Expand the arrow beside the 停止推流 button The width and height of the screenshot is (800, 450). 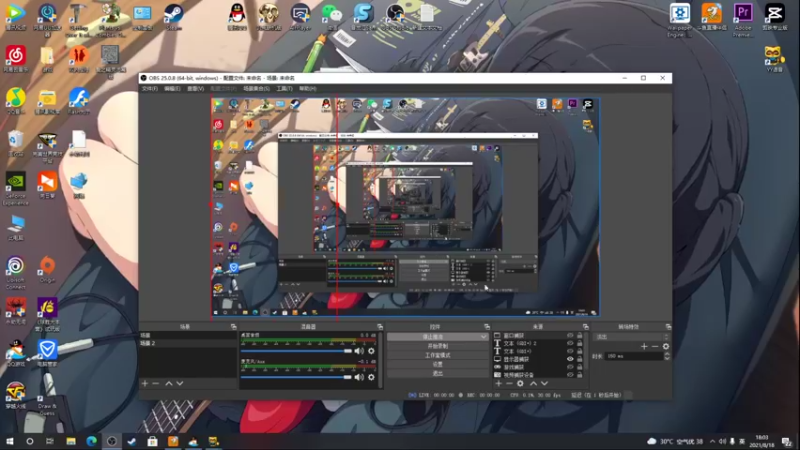[483, 337]
